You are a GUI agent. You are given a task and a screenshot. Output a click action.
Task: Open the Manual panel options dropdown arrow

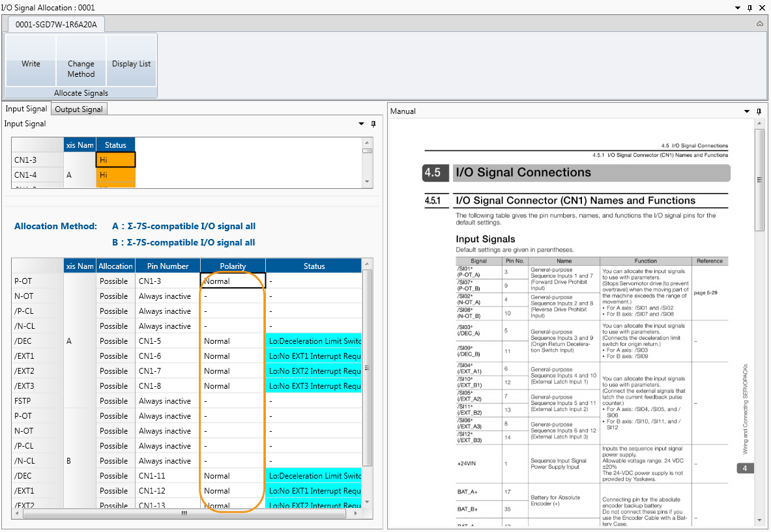click(747, 111)
